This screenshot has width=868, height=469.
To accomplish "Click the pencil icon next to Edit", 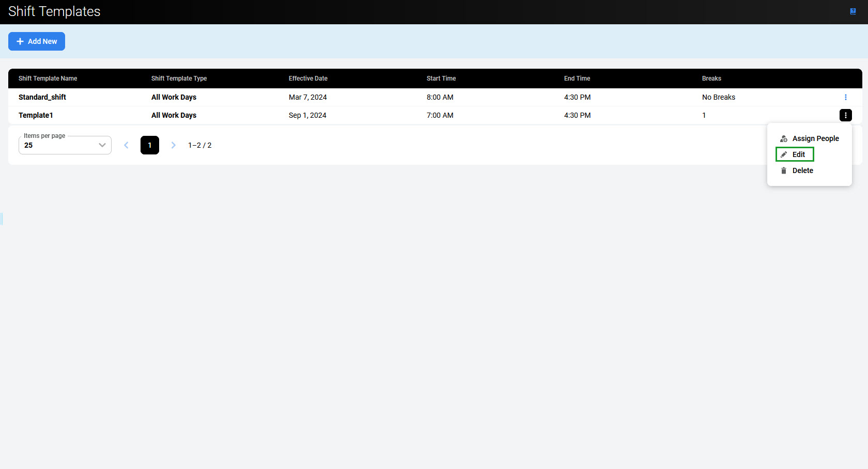I will [784, 154].
